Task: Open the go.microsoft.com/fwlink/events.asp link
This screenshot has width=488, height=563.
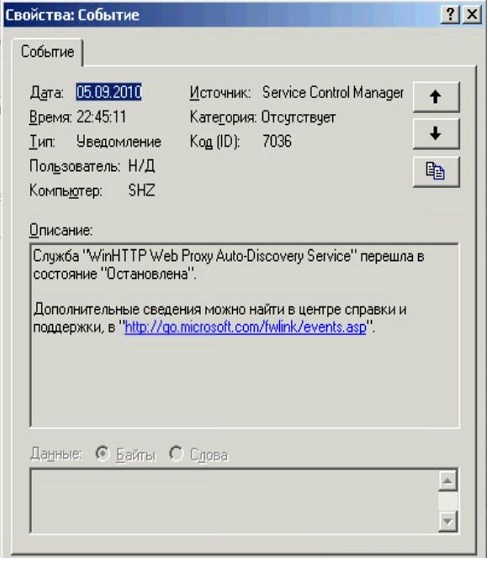Action: tap(245, 327)
